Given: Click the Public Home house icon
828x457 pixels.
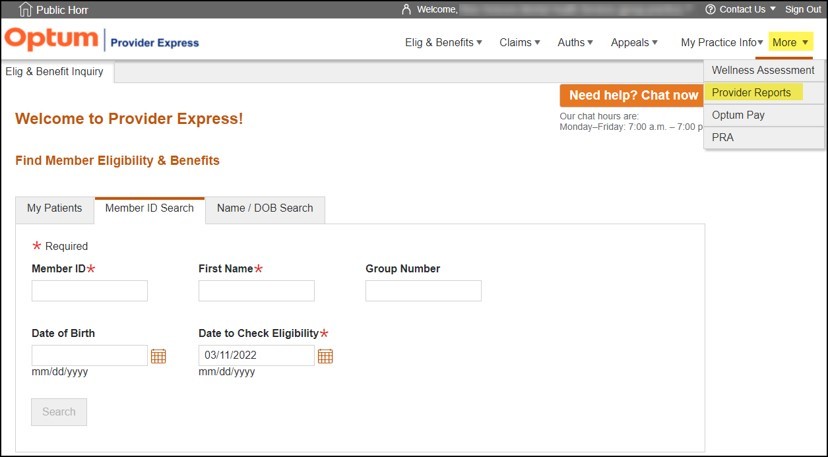Looking at the screenshot, I should pyautogui.click(x=25, y=9).
